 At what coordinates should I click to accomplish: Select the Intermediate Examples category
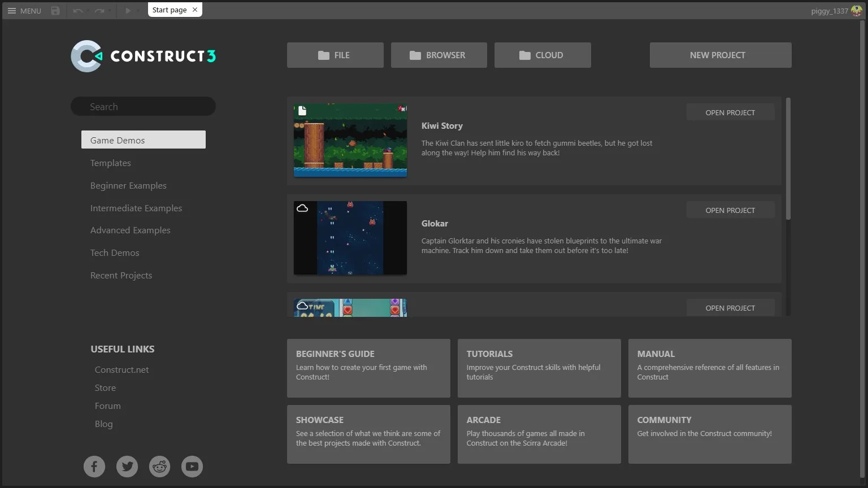[x=144, y=208]
